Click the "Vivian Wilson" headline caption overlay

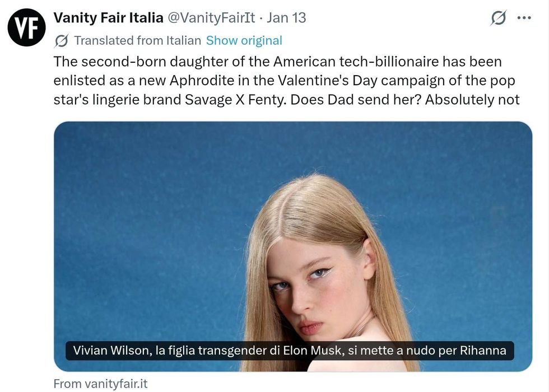tap(290, 351)
